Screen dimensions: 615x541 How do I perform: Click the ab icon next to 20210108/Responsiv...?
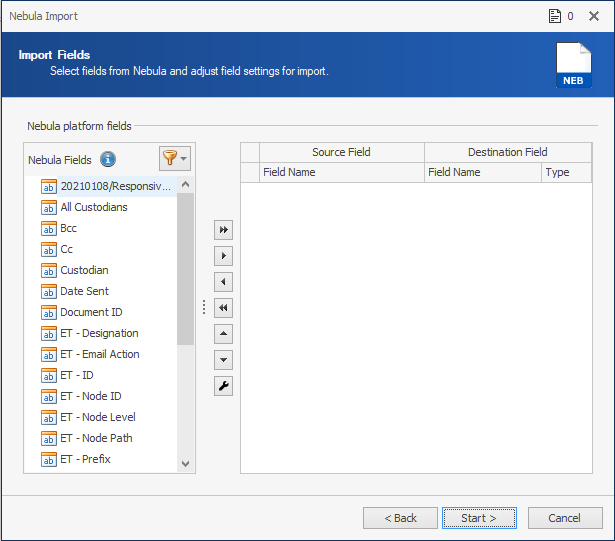coord(49,186)
